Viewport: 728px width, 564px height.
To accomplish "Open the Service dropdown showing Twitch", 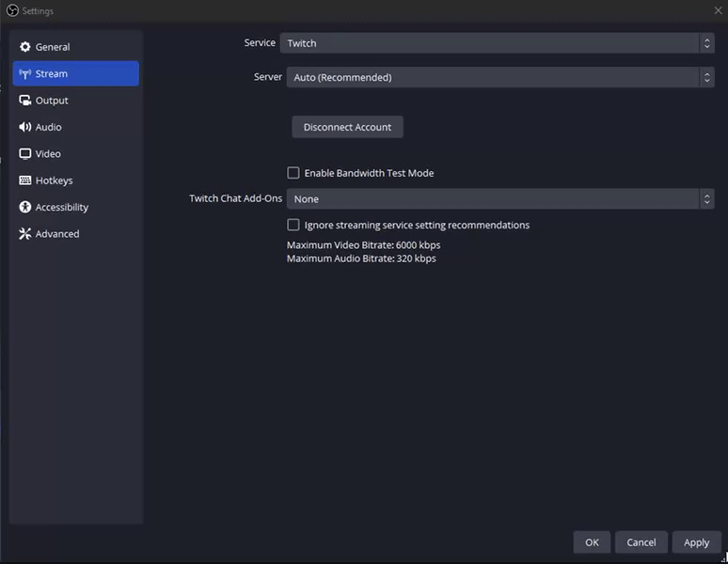I will [497, 43].
